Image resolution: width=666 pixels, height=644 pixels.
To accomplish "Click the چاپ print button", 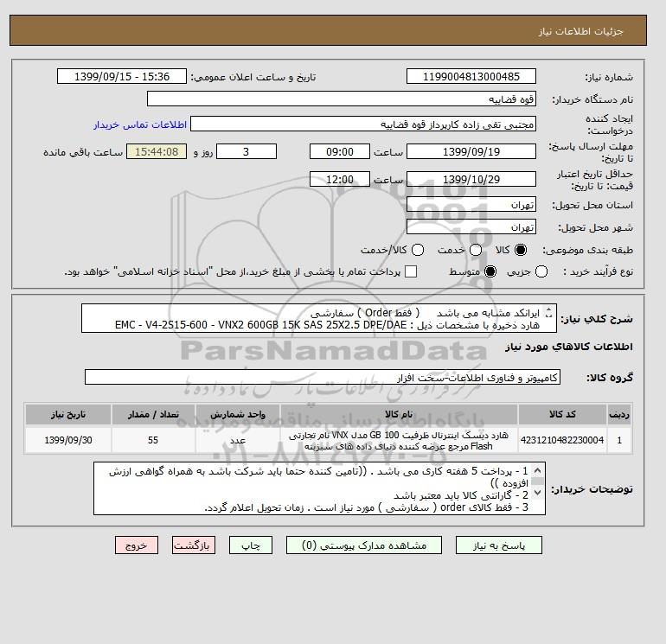I will 251,545.
